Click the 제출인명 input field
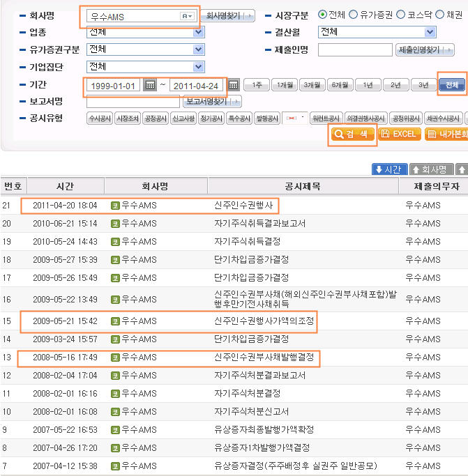The width and height of the screenshot is (468, 476). (355, 49)
